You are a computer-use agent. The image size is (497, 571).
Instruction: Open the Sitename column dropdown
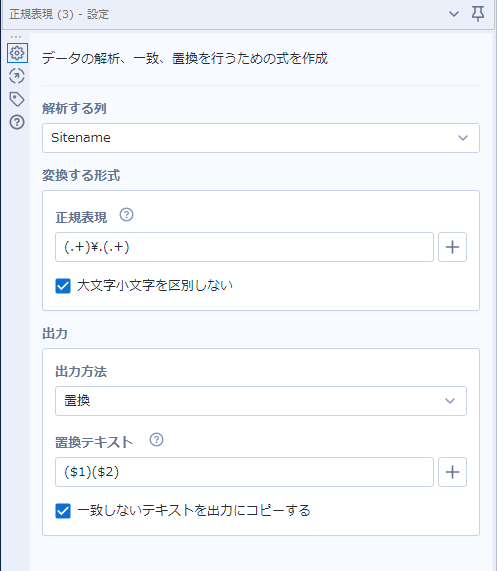pyautogui.click(x=261, y=138)
